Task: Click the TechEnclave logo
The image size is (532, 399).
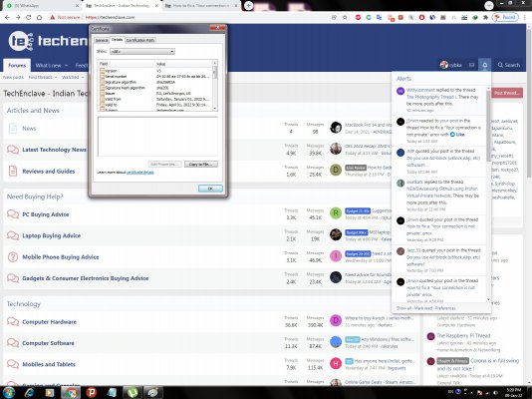Action: (x=48, y=41)
